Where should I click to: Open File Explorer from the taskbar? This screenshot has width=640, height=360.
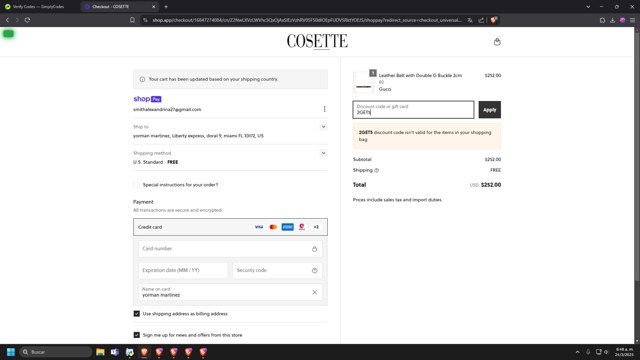100,352
